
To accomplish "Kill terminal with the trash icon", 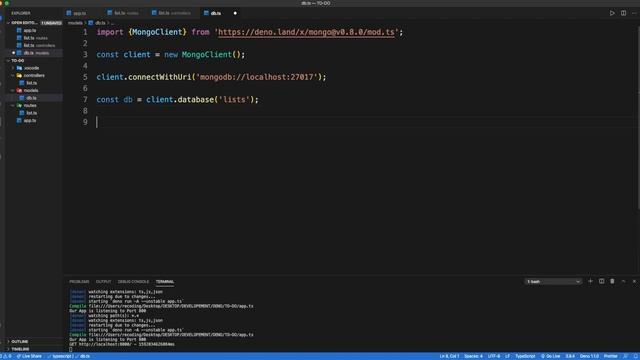I will (x=612, y=281).
